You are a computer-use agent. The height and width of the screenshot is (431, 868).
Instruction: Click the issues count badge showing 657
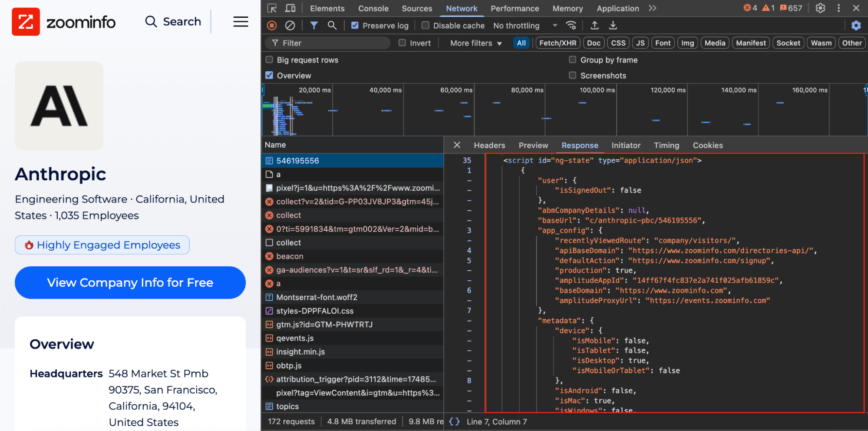point(791,8)
